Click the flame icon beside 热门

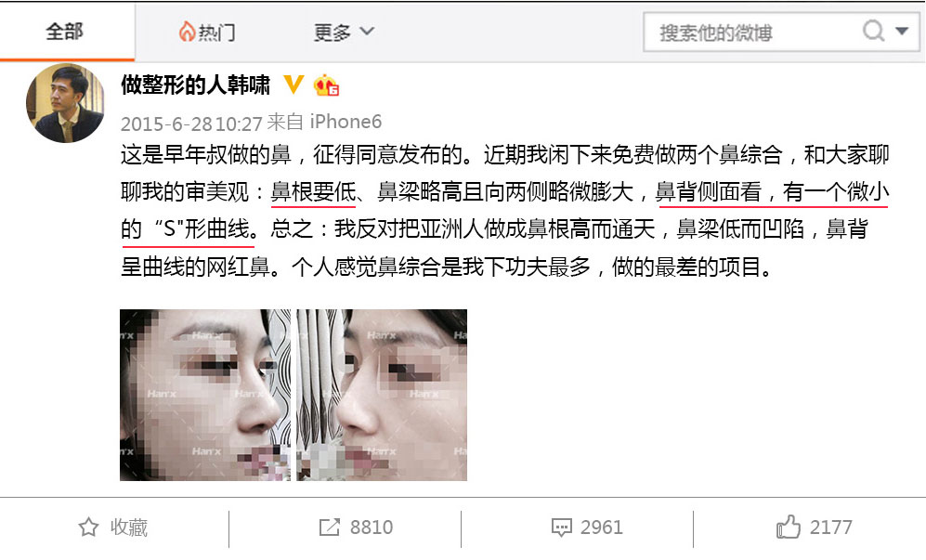click(187, 32)
